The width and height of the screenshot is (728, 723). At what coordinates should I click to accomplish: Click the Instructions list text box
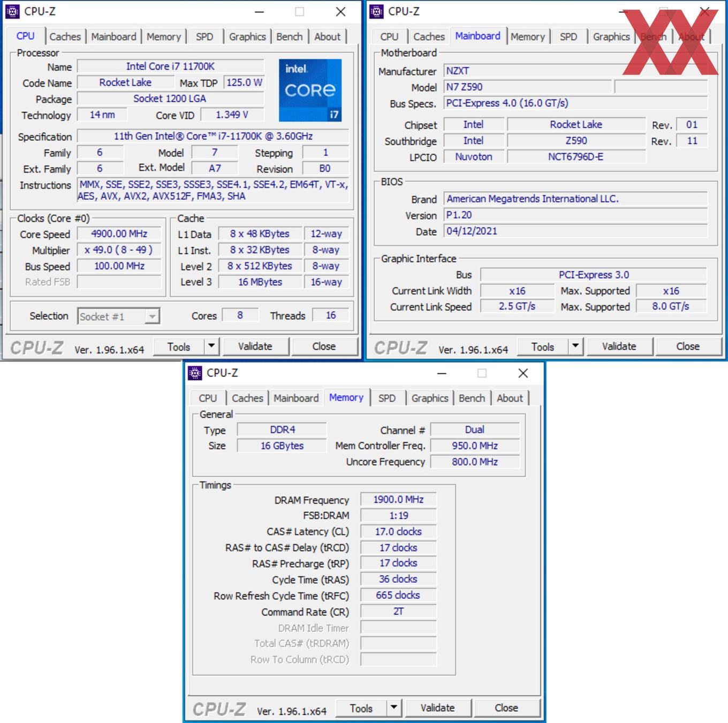tap(213, 190)
